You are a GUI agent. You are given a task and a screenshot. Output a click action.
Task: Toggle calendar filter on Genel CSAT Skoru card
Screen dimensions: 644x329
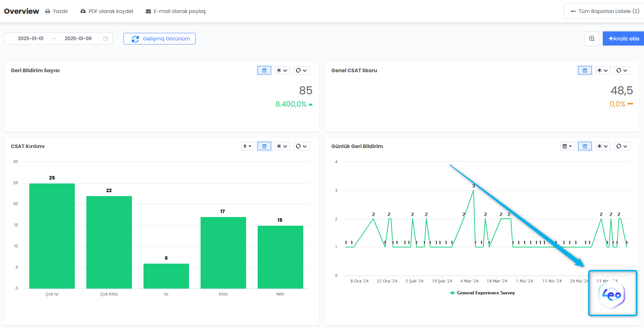(585, 70)
